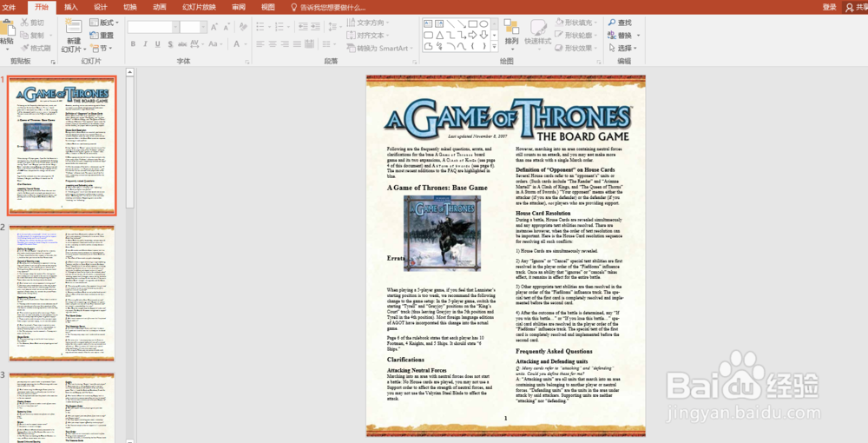
Task: Open the 节 (Section) dropdown
Action: point(101,48)
